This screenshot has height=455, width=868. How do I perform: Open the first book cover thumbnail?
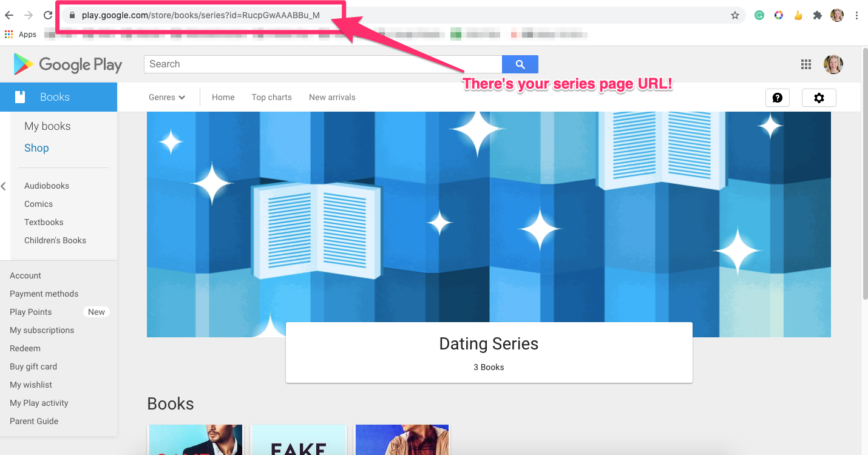(195, 440)
